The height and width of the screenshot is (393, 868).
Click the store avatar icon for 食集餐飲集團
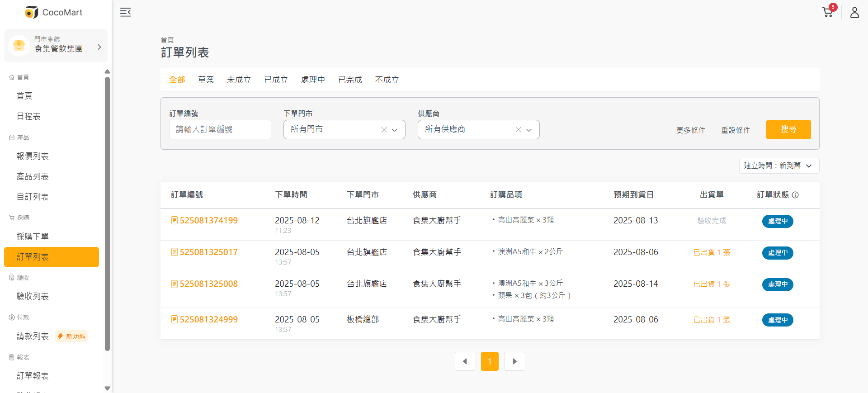19,45
